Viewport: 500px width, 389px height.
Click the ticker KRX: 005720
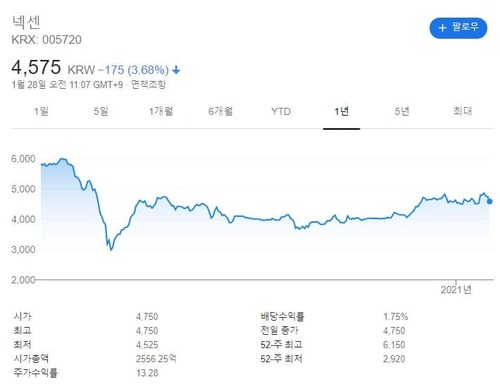pyautogui.click(x=46, y=40)
